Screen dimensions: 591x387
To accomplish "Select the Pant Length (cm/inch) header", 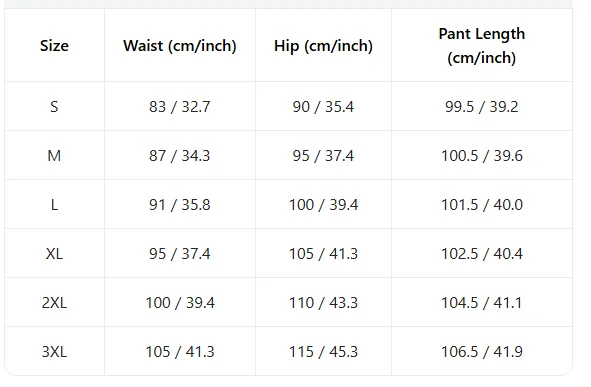I will coord(482,46).
